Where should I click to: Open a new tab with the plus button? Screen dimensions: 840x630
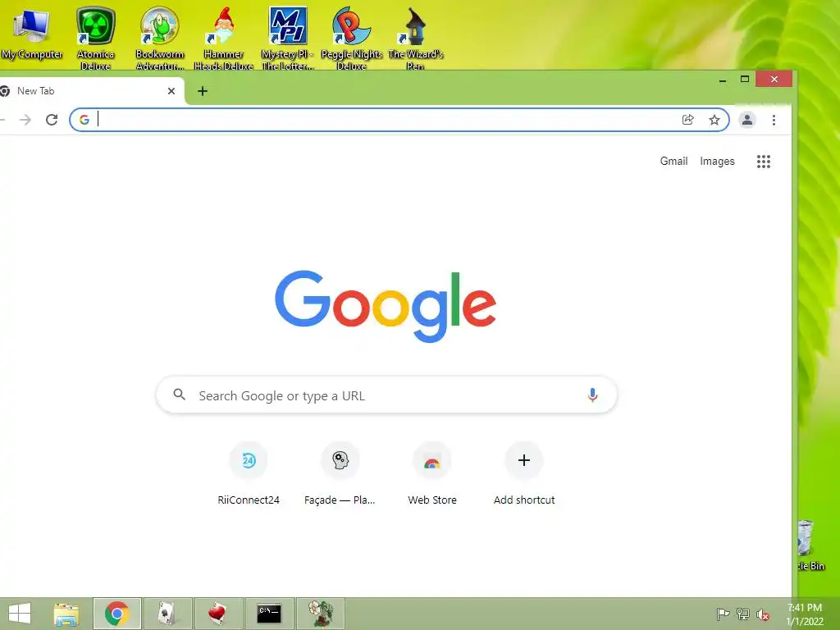203,91
